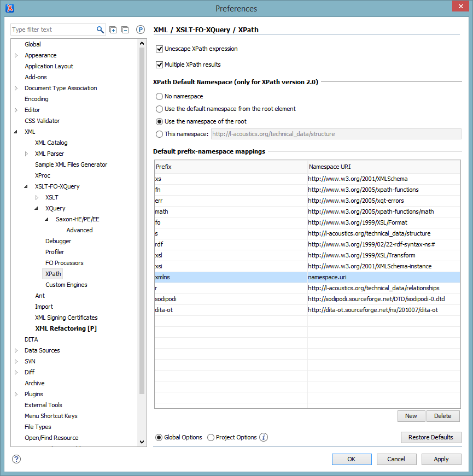Open XML Refactoring [P] page
The width and height of the screenshot is (473, 476).
tap(66, 328)
